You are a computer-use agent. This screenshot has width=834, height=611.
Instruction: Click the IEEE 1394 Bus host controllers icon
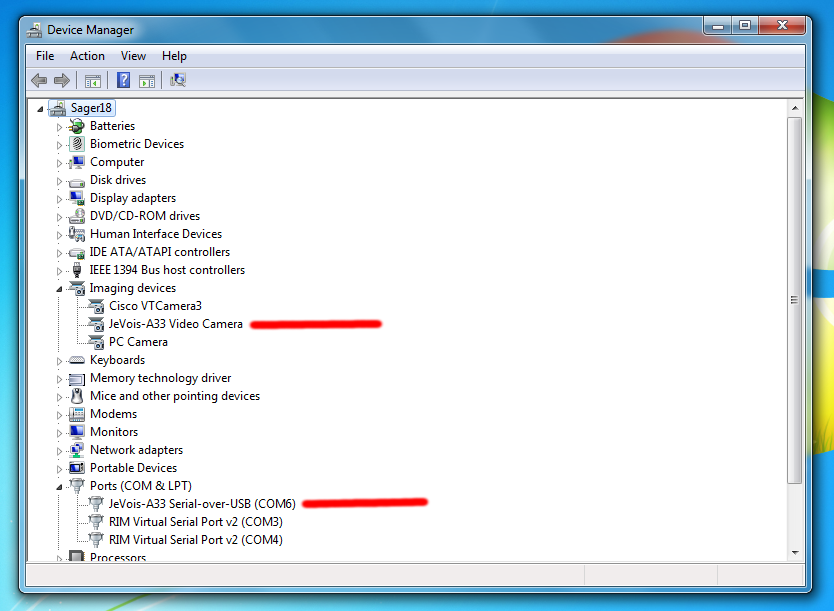[77, 270]
